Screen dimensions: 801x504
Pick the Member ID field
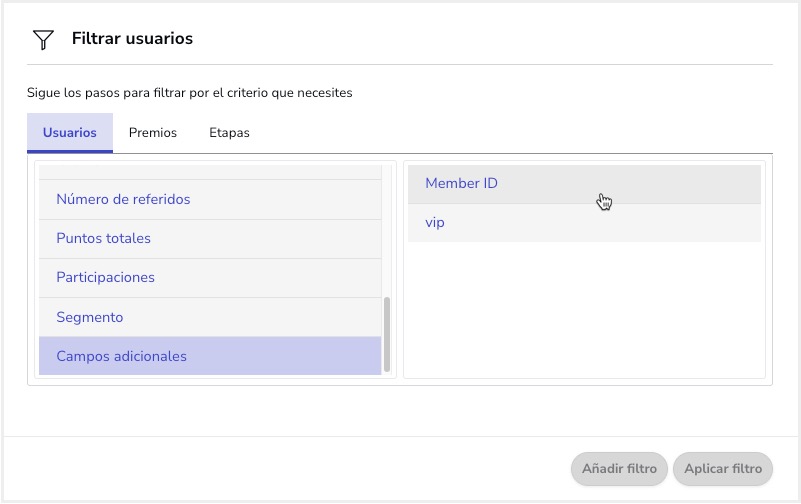584,184
